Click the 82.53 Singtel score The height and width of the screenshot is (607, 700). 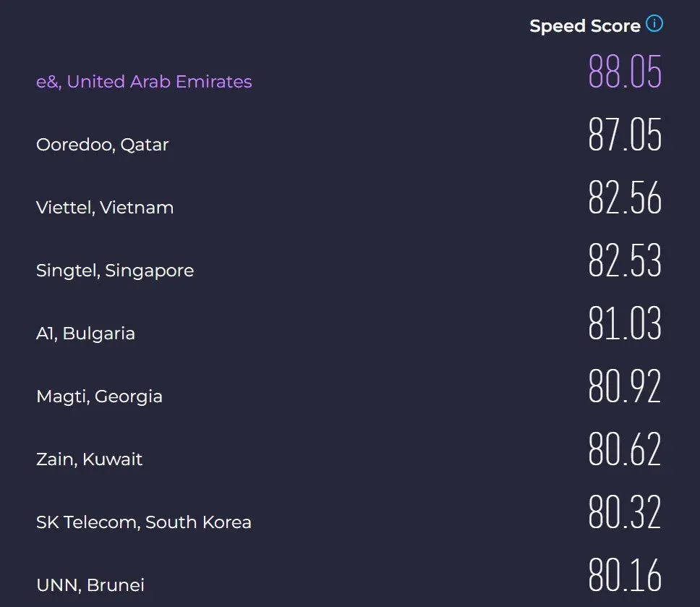(625, 260)
